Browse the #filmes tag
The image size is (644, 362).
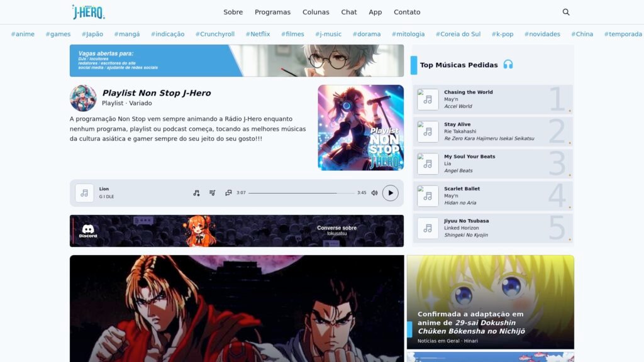(292, 34)
